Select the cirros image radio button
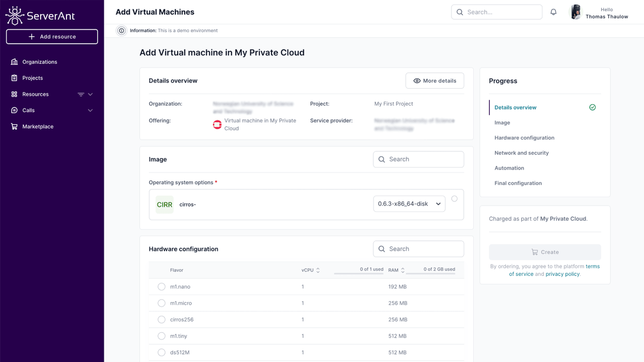 pyautogui.click(x=454, y=199)
